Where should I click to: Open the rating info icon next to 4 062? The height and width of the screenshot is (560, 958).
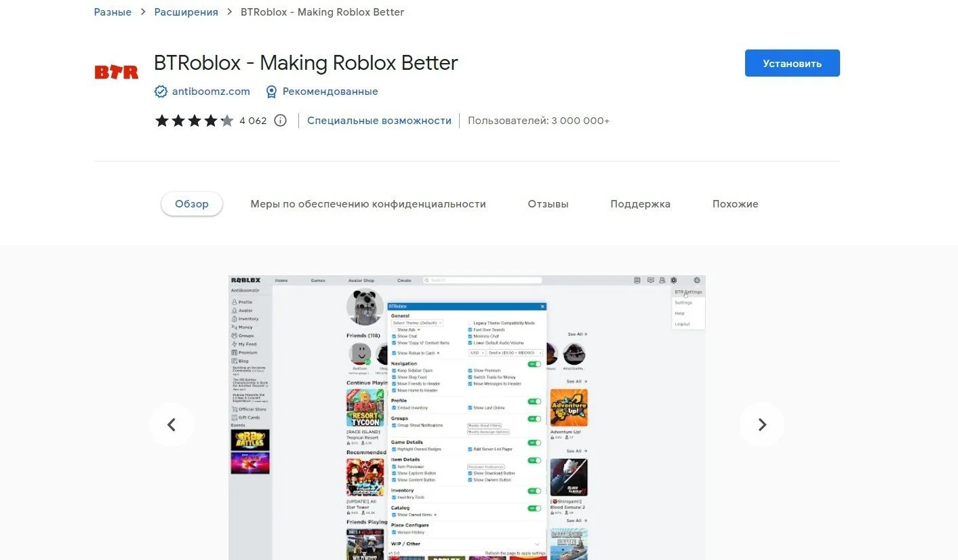click(x=280, y=121)
